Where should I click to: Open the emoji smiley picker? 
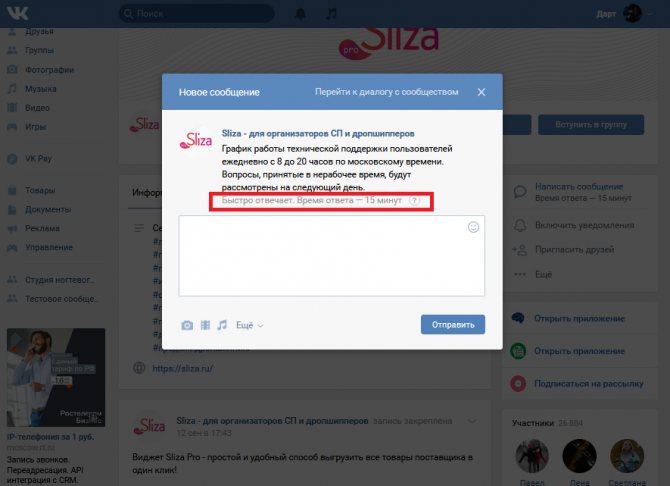473,227
